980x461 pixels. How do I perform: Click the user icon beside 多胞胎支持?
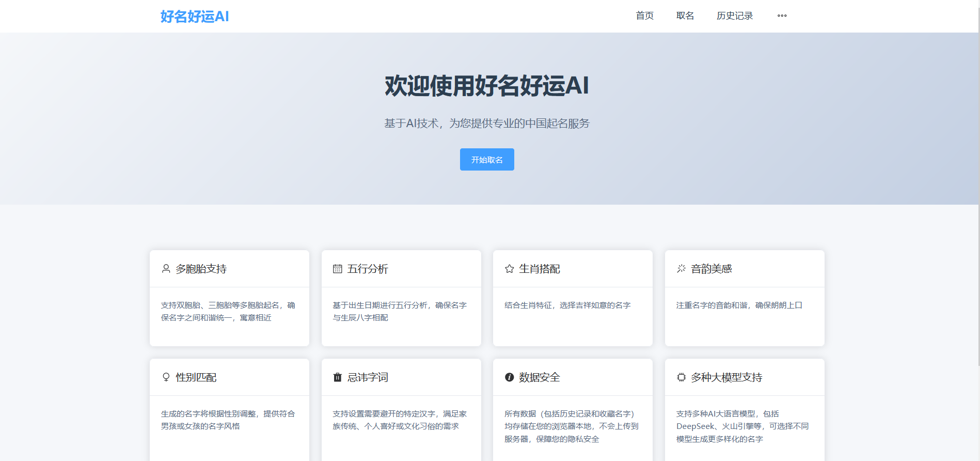(166, 269)
